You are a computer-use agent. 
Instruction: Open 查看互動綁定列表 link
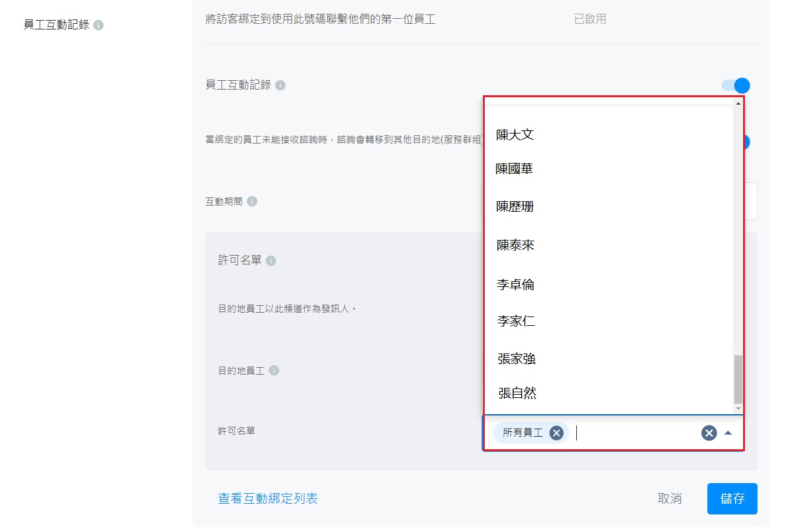click(268, 499)
